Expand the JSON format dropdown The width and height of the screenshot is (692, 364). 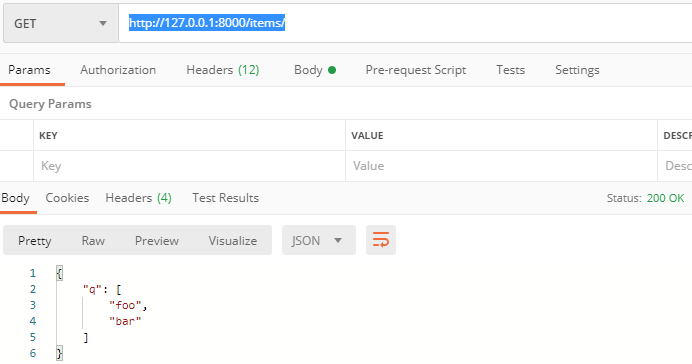coord(319,240)
